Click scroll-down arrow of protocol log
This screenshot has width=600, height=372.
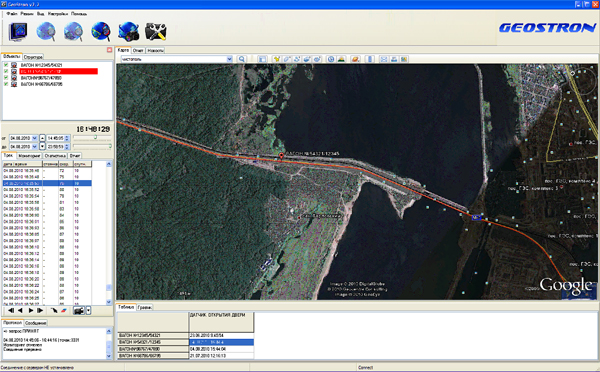coord(109,356)
